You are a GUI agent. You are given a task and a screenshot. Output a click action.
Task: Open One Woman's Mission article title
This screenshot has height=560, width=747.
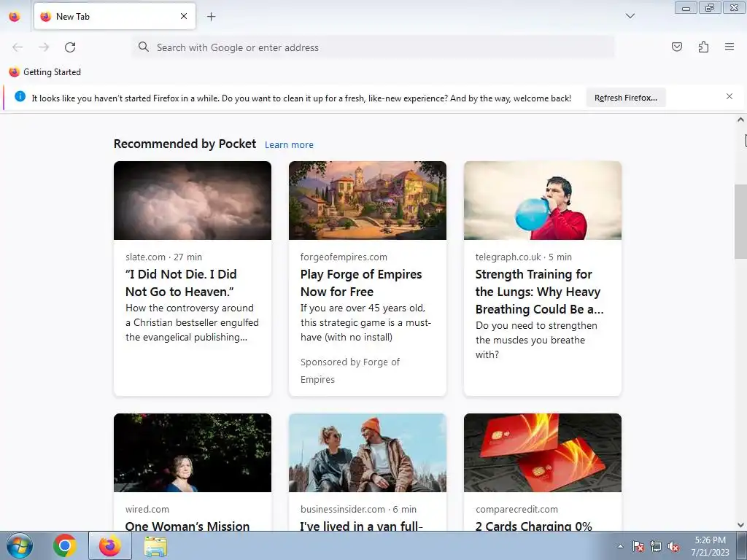pos(187,526)
